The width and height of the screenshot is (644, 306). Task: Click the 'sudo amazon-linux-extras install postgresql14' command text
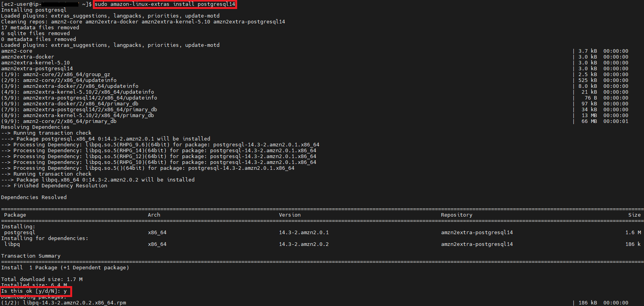click(x=165, y=4)
